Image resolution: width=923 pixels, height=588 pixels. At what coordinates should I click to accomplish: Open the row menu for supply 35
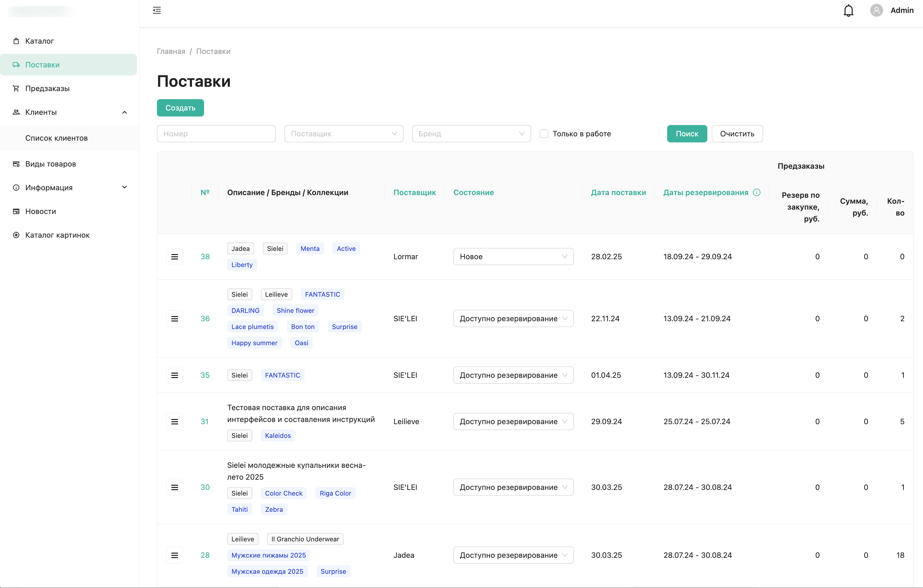coord(174,375)
